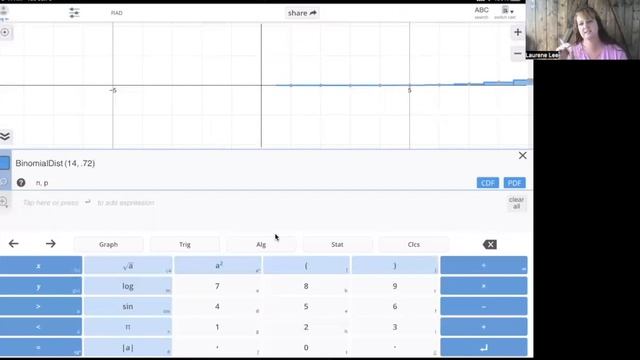Switch to the Stat keypad tab

click(x=337, y=244)
